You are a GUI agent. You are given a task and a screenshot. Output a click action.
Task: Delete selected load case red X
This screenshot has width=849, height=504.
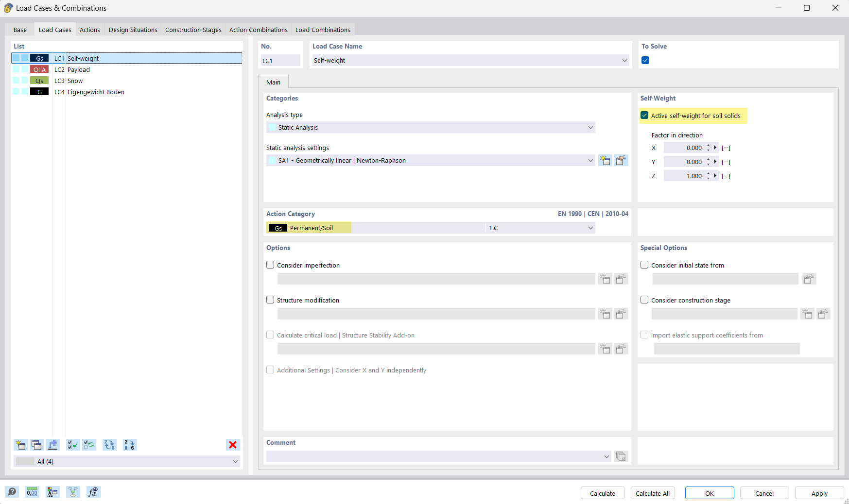click(x=233, y=445)
